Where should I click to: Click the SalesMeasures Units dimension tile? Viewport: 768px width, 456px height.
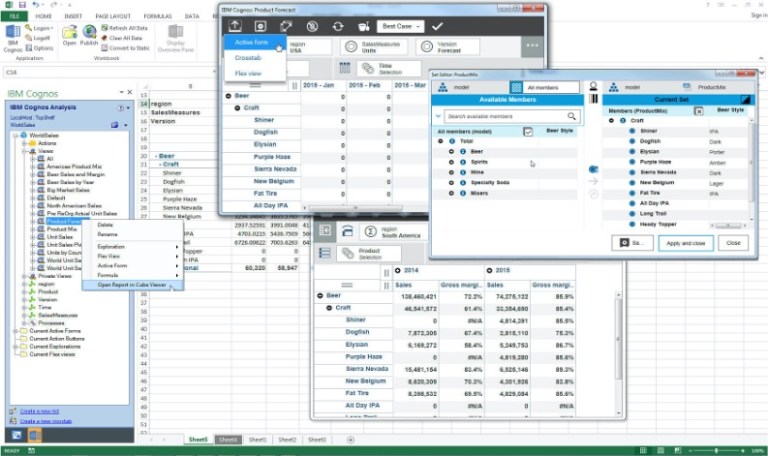[x=374, y=47]
